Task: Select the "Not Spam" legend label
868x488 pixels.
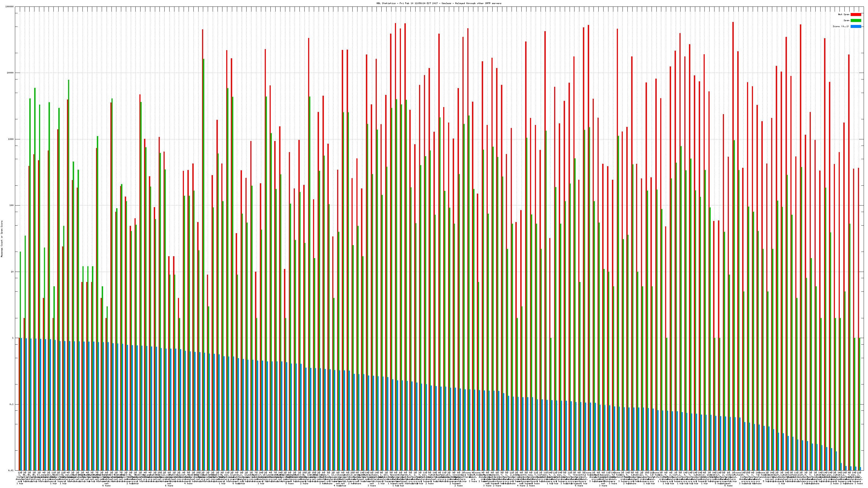Action: (x=844, y=14)
